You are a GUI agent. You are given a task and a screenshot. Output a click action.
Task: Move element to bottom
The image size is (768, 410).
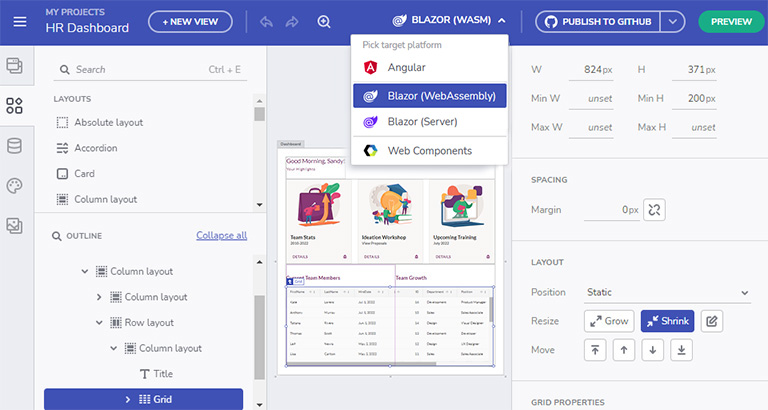[681, 350]
